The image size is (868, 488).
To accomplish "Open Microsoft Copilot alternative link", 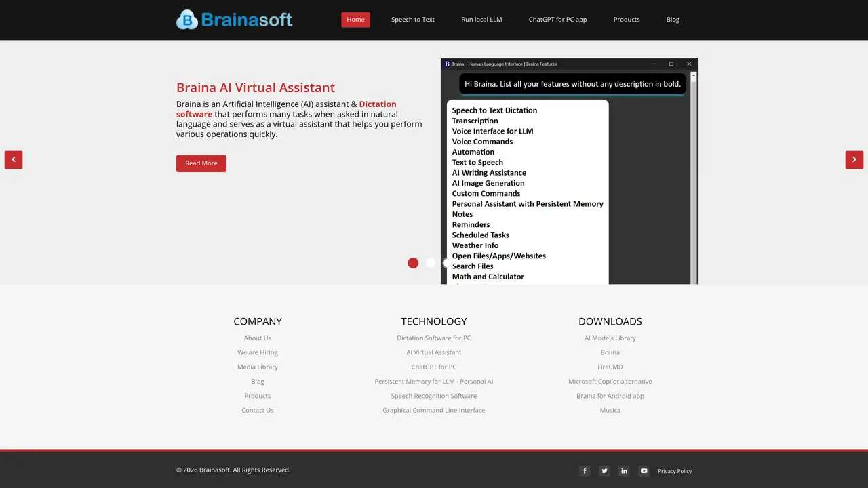I will click(610, 382).
